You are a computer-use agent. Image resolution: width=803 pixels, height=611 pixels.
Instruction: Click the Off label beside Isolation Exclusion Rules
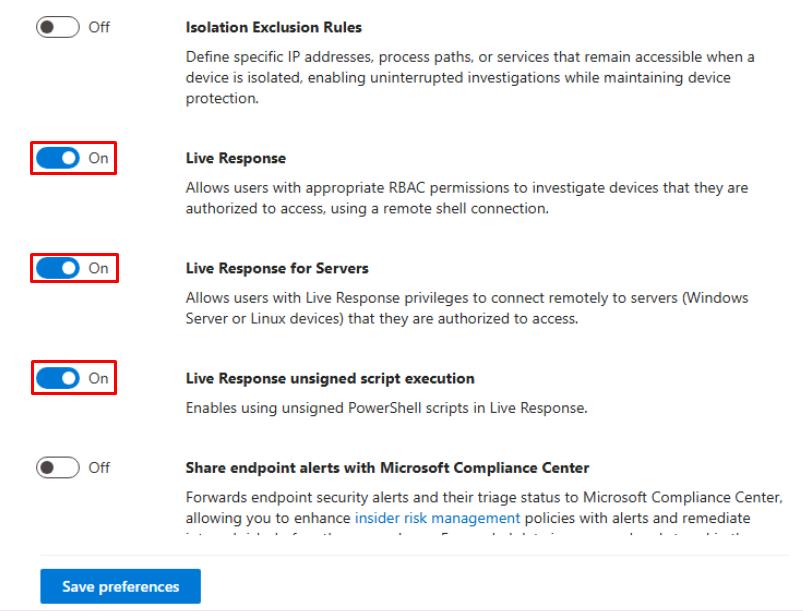pos(100,27)
